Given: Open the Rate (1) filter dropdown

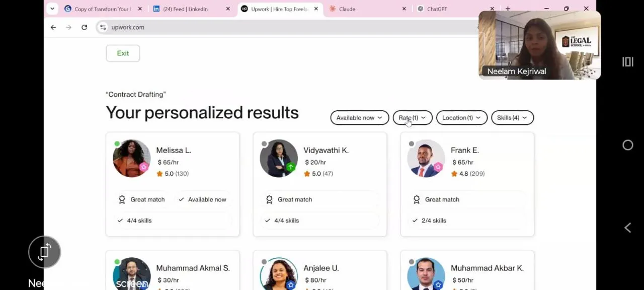Looking at the screenshot, I should (x=412, y=118).
